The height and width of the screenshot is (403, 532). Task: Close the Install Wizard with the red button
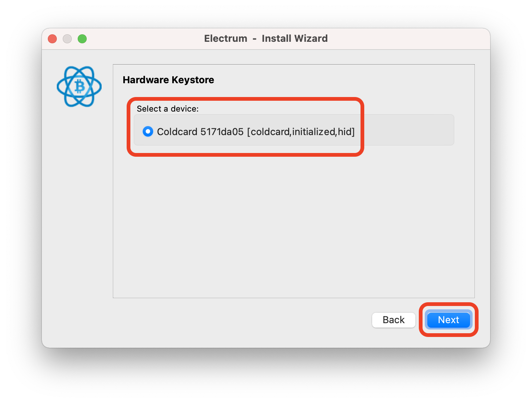[x=52, y=39]
